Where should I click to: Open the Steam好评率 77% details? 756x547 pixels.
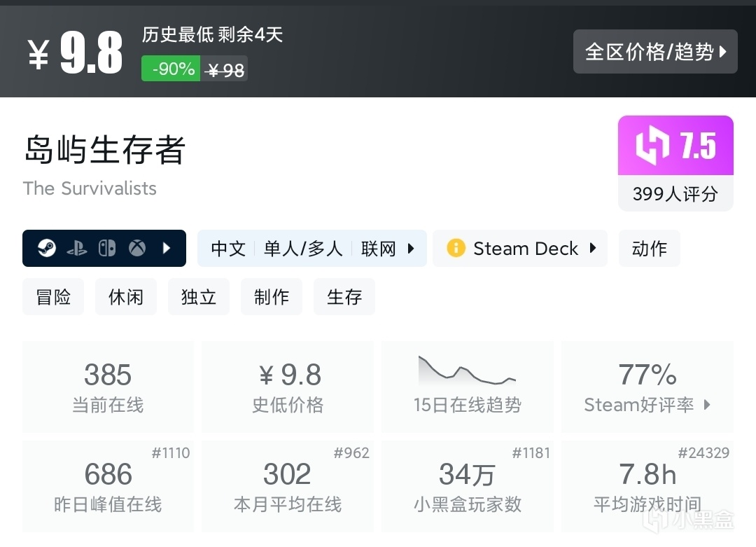tap(647, 387)
